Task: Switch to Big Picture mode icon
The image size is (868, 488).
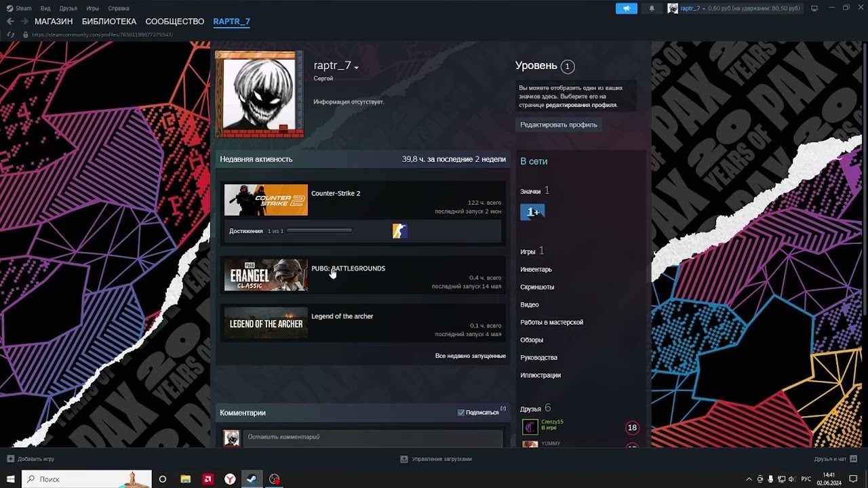Action: point(814,8)
